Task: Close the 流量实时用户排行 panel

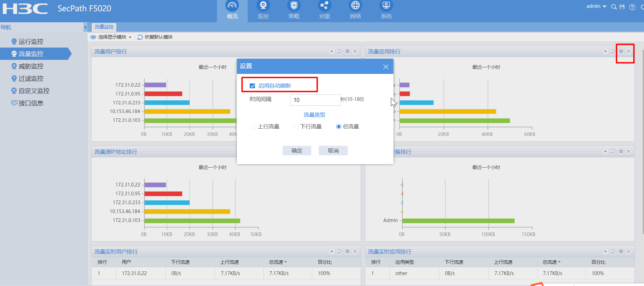Action: click(x=355, y=251)
